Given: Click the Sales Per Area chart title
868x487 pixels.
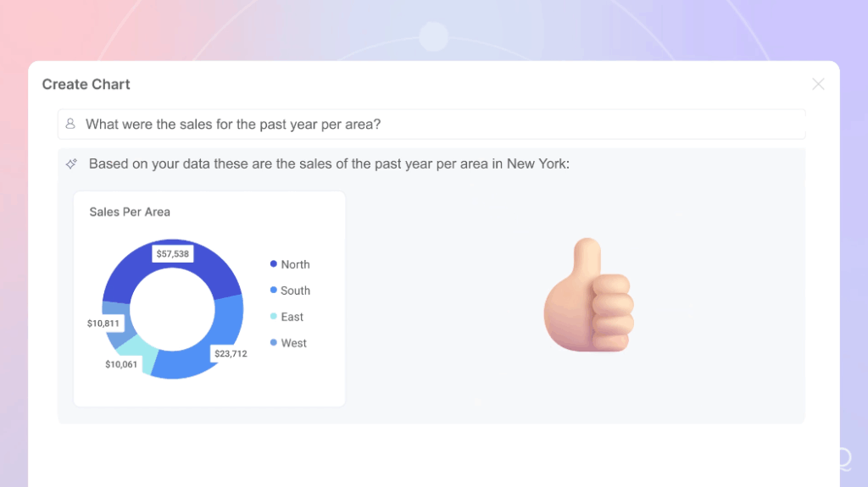Looking at the screenshot, I should 130,212.
